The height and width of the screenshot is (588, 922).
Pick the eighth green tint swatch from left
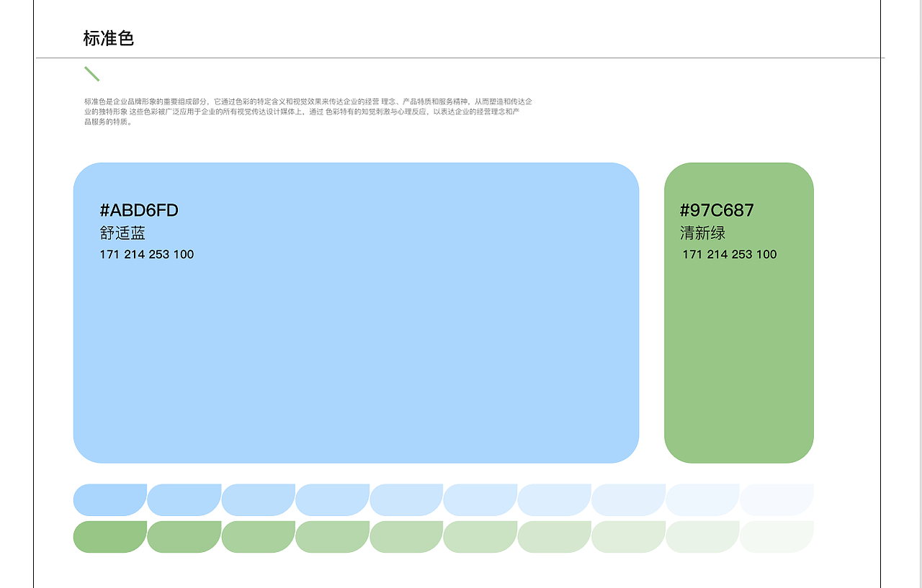pos(629,537)
